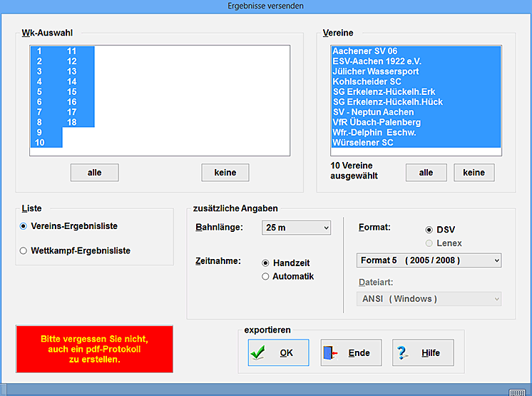The image size is (532, 396).
Task: Open the on-screen keyboard icon
Action: 517,392
